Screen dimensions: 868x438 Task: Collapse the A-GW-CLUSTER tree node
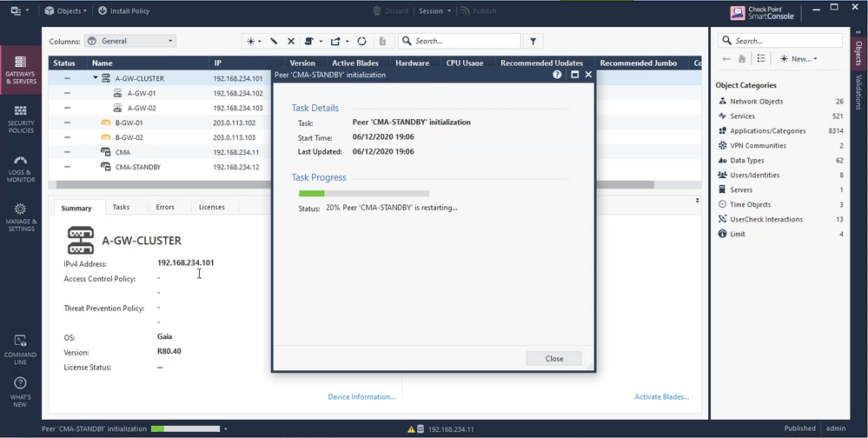pyautogui.click(x=96, y=78)
